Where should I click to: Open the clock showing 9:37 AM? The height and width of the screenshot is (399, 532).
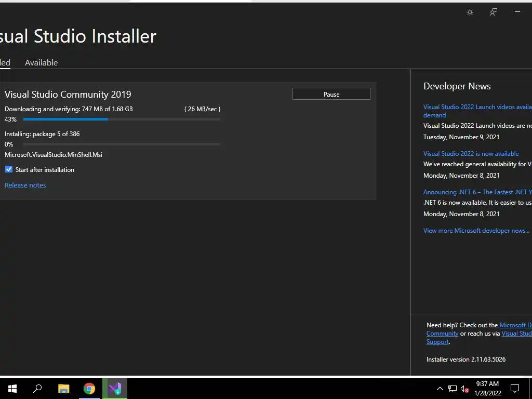[x=487, y=389]
